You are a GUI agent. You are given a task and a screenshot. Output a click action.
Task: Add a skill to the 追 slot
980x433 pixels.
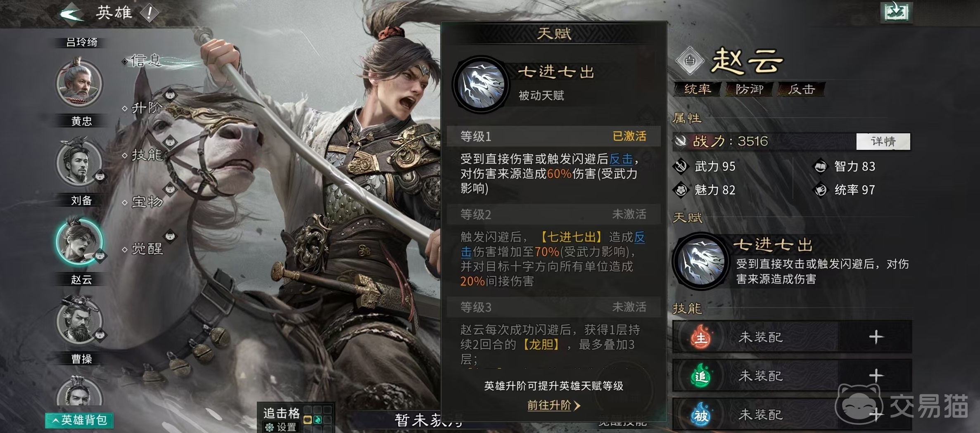coord(876,376)
